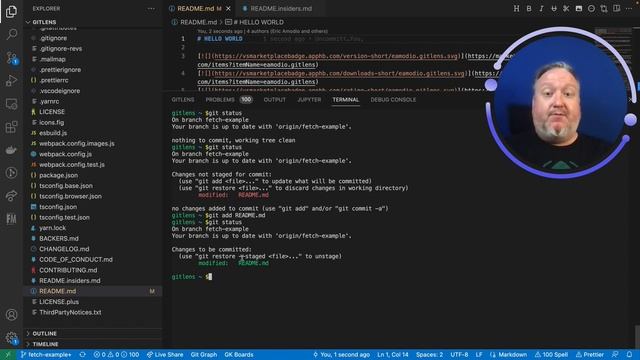Open editor More Actions ellipsis
Image resolution: width=640 pixels, height=360 pixels.
629,8
